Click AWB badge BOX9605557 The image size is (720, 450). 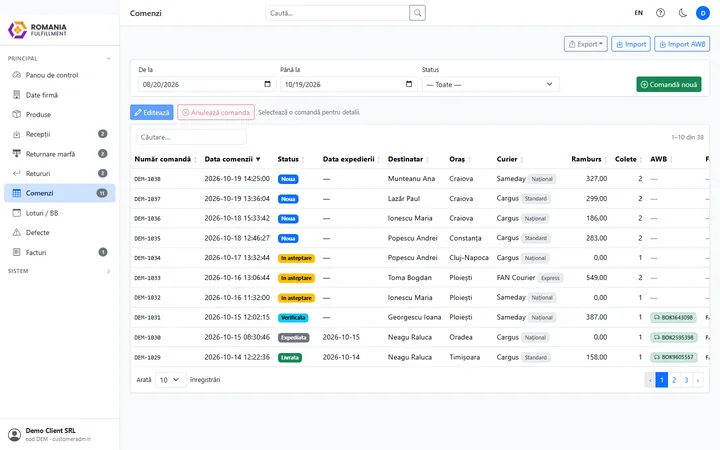(673, 357)
